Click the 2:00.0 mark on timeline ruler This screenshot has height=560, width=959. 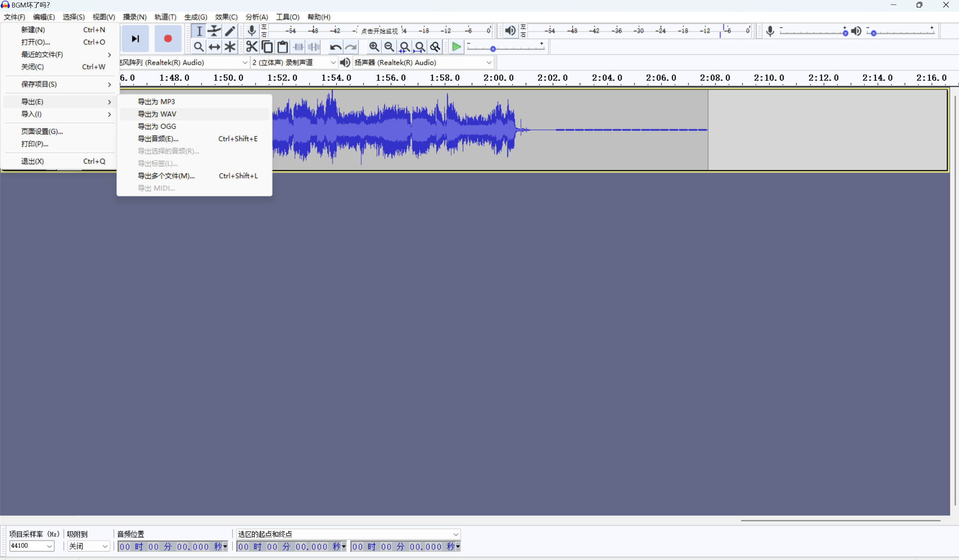point(498,78)
